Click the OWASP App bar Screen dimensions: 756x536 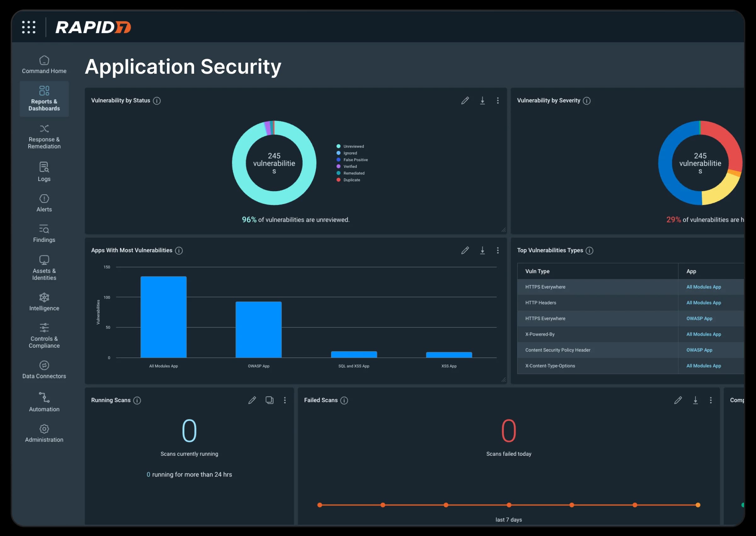click(x=259, y=329)
